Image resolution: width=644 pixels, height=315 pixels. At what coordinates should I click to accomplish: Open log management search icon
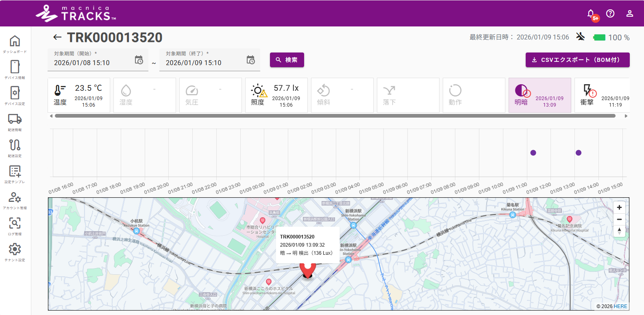[15, 223]
